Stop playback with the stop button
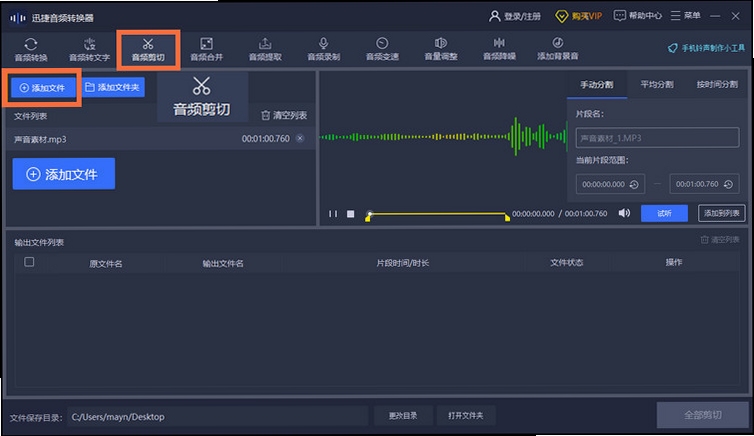The height and width of the screenshot is (436, 754). [x=351, y=214]
